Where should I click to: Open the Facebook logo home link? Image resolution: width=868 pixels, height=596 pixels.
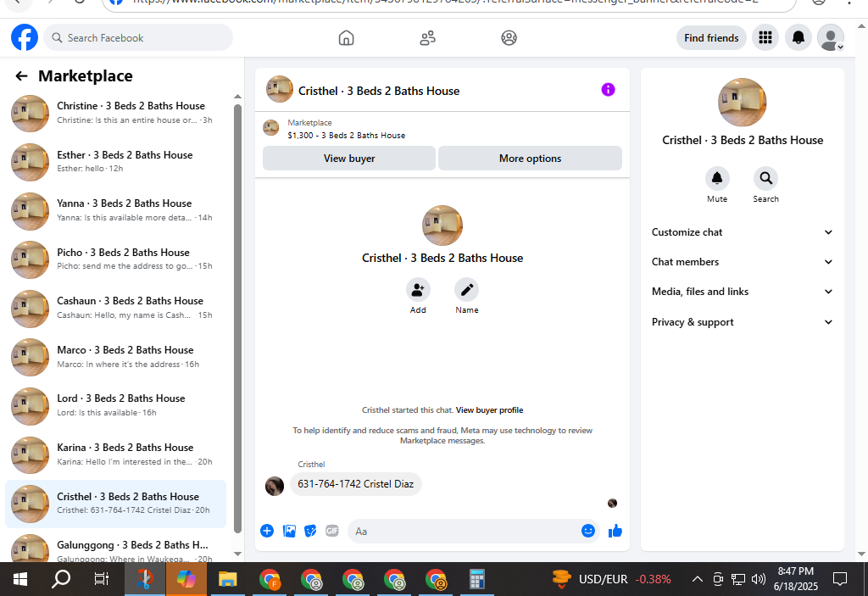(25, 37)
